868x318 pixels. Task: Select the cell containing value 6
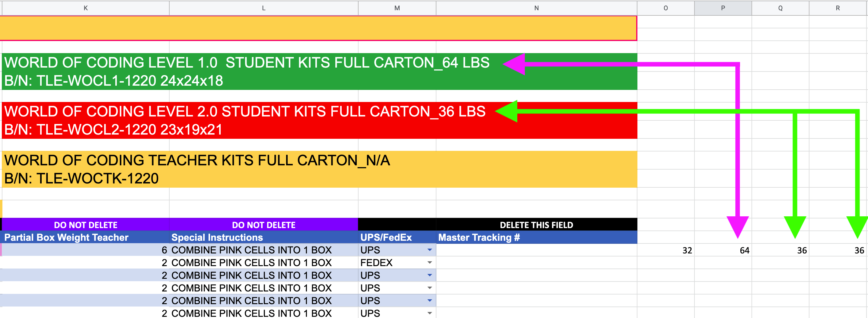pyautogui.click(x=86, y=250)
